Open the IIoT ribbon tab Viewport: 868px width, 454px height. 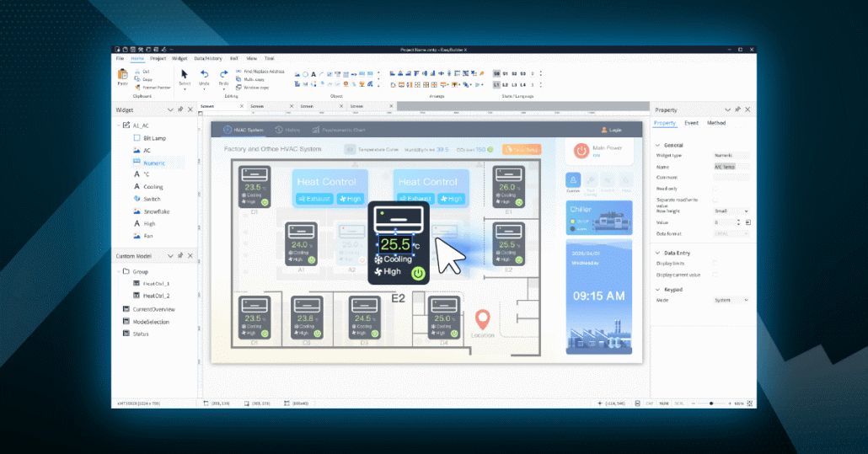(234, 58)
